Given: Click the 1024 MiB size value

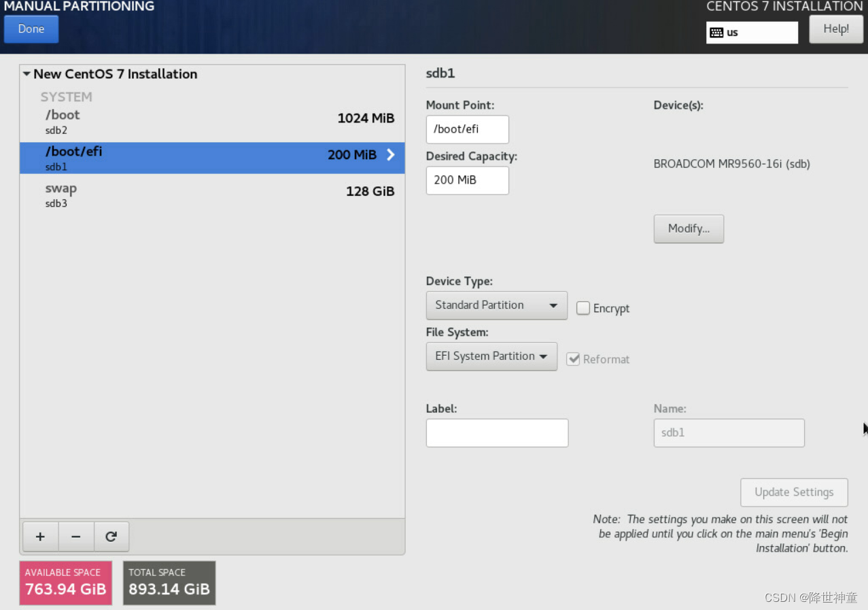Looking at the screenshot, I should 366,118.
